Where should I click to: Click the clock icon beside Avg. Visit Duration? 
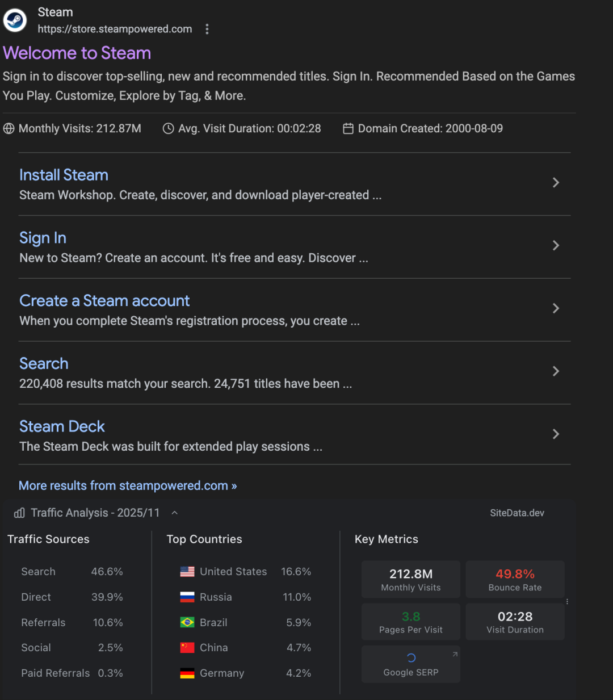[168, 128]
